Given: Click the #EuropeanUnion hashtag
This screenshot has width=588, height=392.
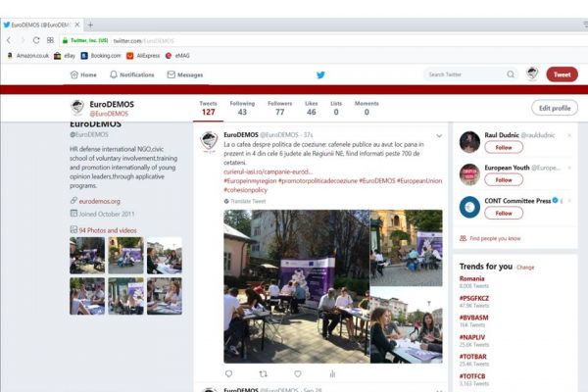Looking at the screenshot, I should 419,180.
